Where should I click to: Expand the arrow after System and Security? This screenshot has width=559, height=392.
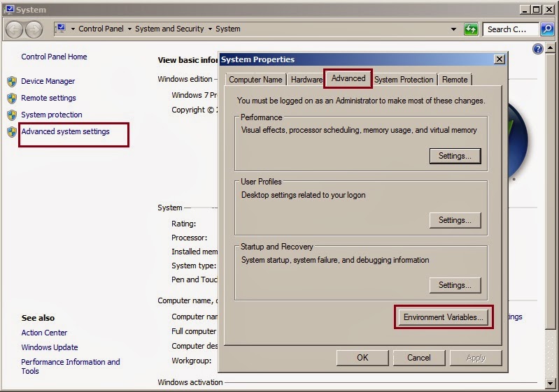210,29
